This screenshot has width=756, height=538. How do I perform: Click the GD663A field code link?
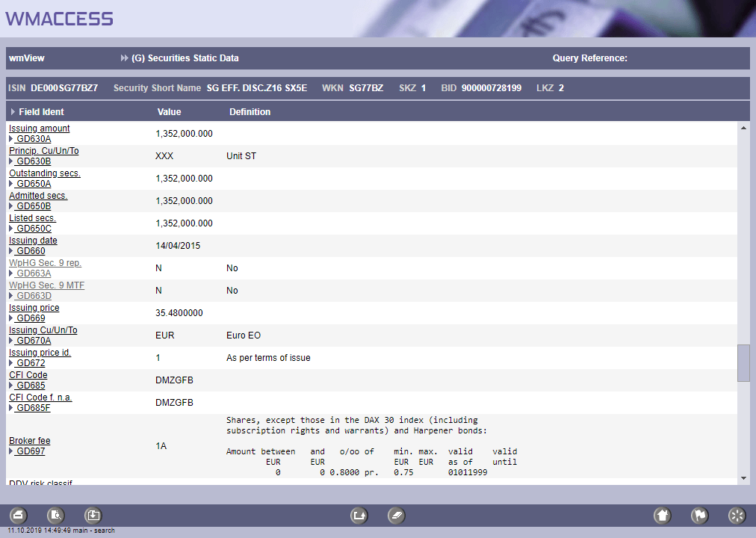coord(33,273)
